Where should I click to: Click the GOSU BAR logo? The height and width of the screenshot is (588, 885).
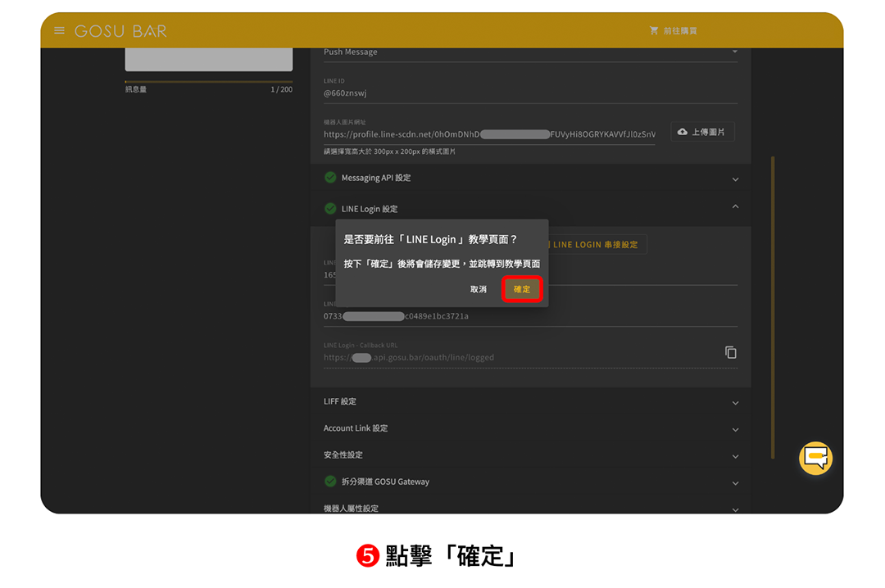click(120, 31)
